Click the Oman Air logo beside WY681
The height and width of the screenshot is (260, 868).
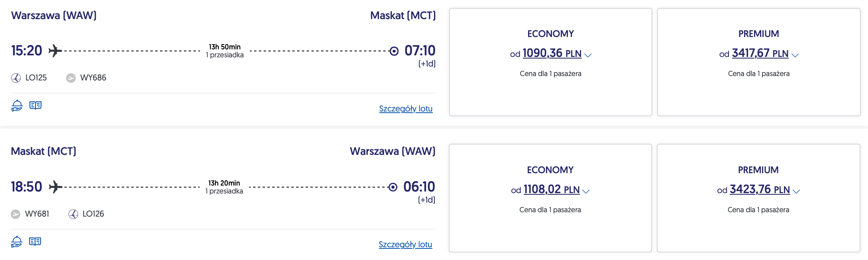coord(16,214)
